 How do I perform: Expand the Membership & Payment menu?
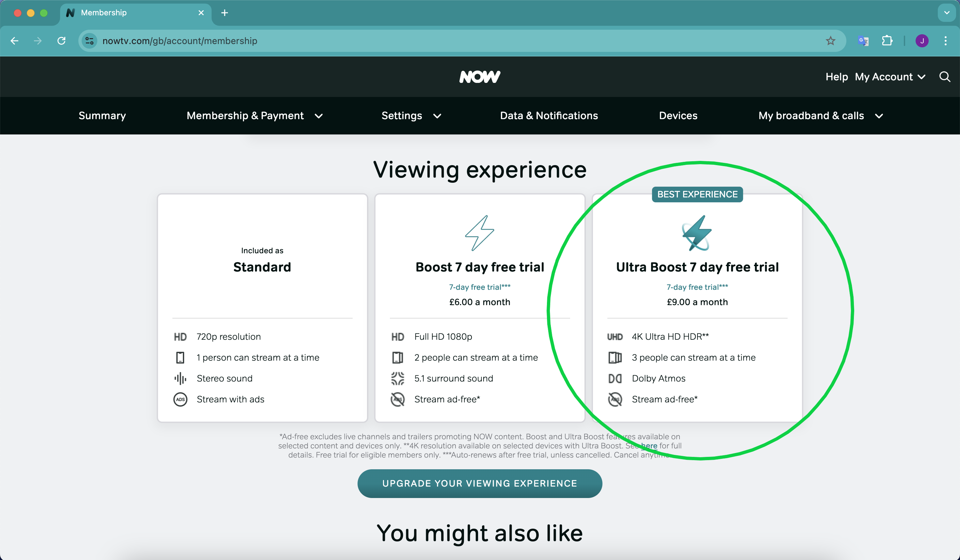pyautogui.click(x=255, y=116)
